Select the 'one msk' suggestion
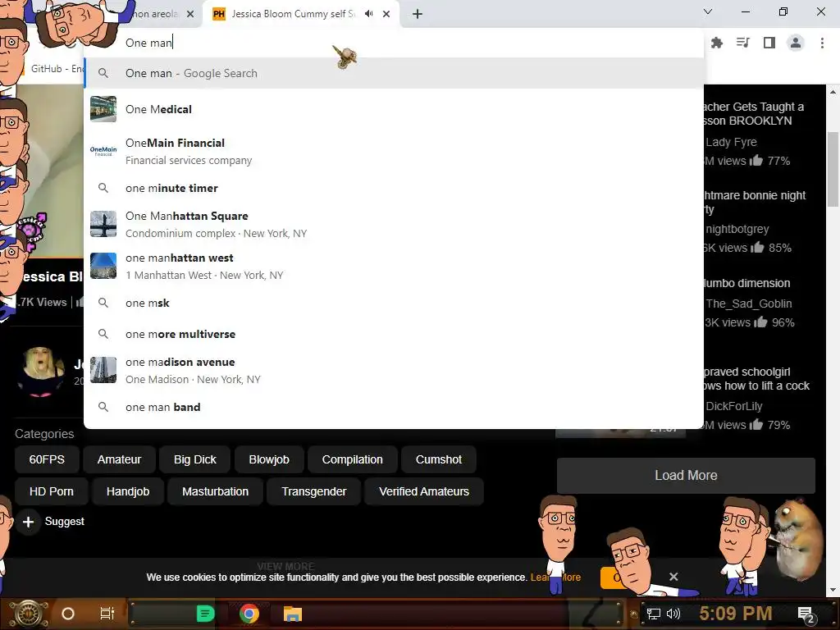This screenshot has width=840, height=630. tap(394, 303)
